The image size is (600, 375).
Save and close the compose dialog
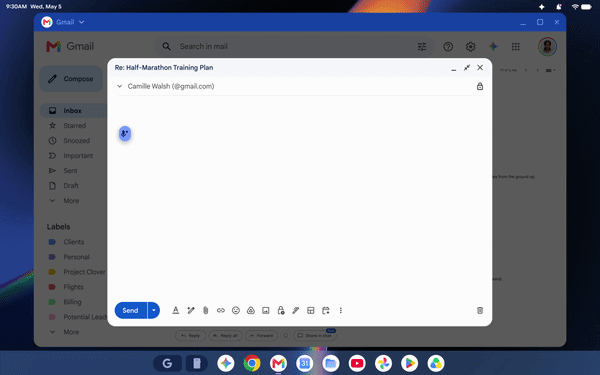480,68
